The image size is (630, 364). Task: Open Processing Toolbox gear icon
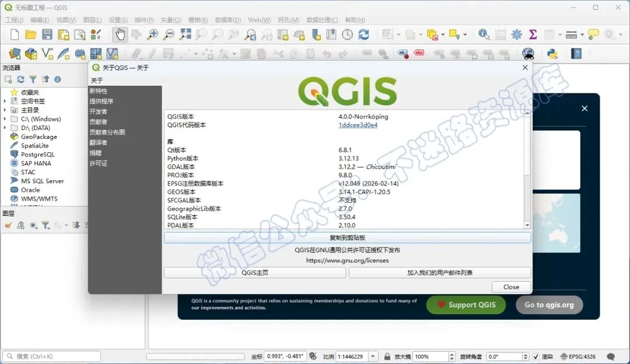(517, 35)
